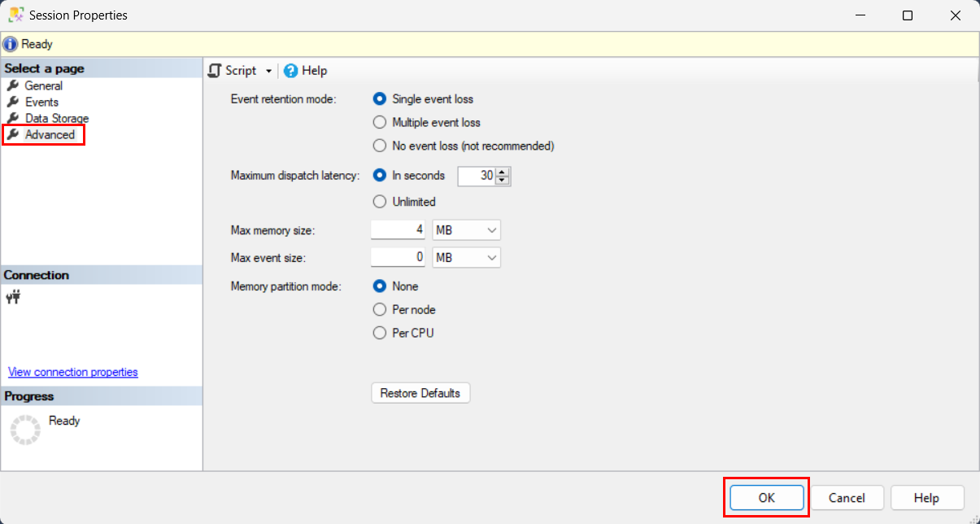
Task: Set dispatch latency to Unlimited
Action: click(379, 202)
